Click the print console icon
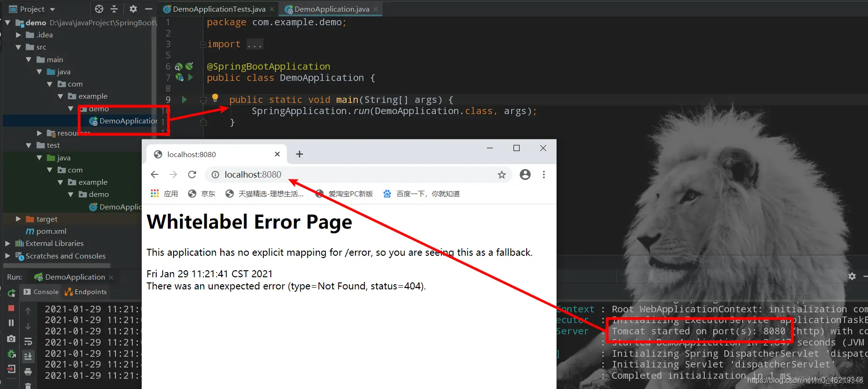Viewport: 868px width, 389px height. (x=28, y=372)
